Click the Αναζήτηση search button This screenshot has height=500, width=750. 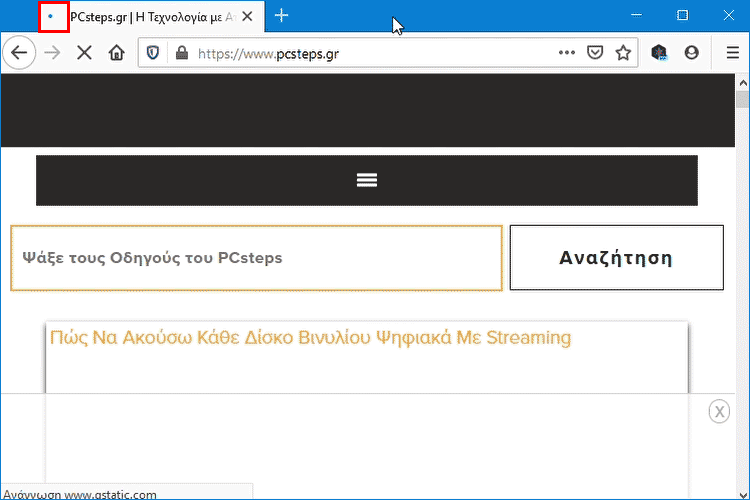point(617,257)
